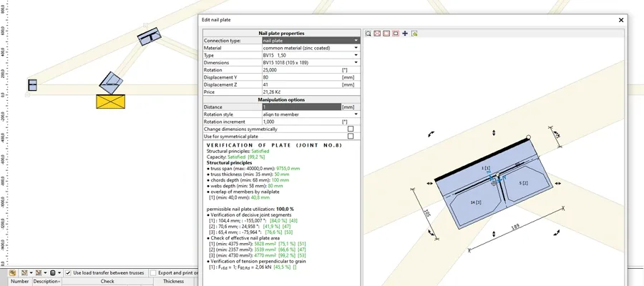Select the small nail plate at truss heel
Screen dimensions: 644x286
tap(33, 85)
